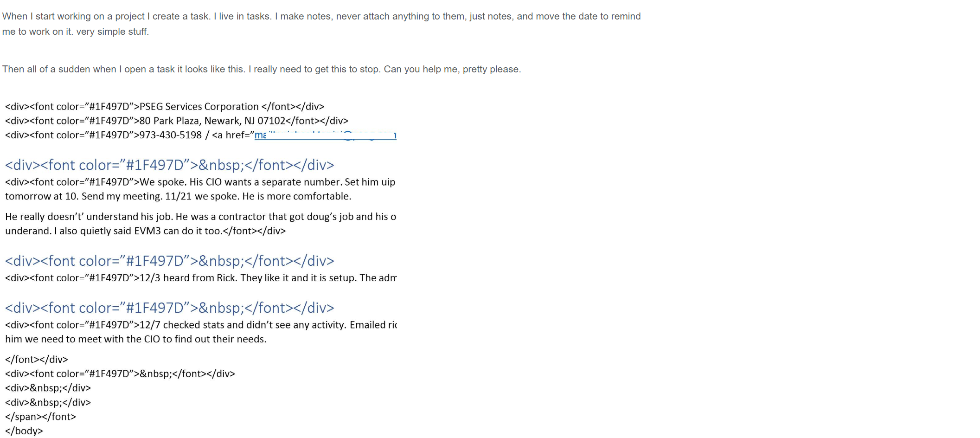
Task: Click the 973-430-5198 phone number text
Action: (x=171, y=135)
